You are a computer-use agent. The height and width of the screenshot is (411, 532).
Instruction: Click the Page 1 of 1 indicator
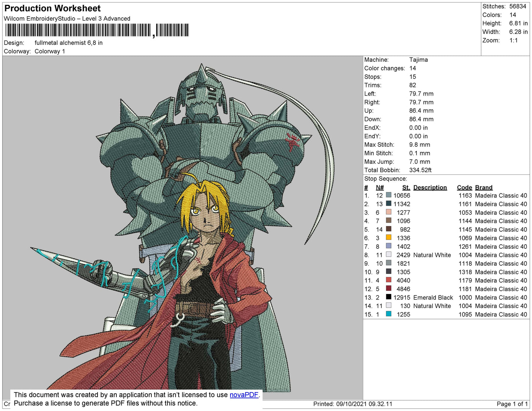(x=512, y=404)
